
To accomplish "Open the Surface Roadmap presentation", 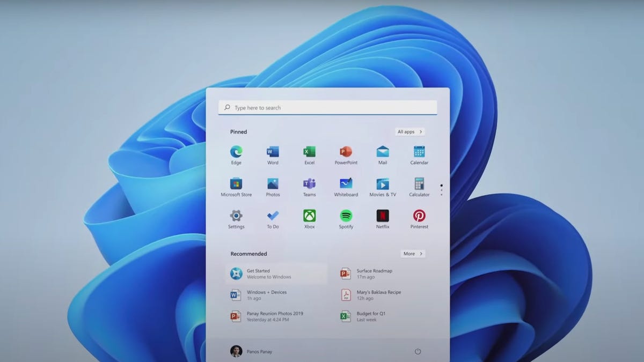I will point(374,274).
